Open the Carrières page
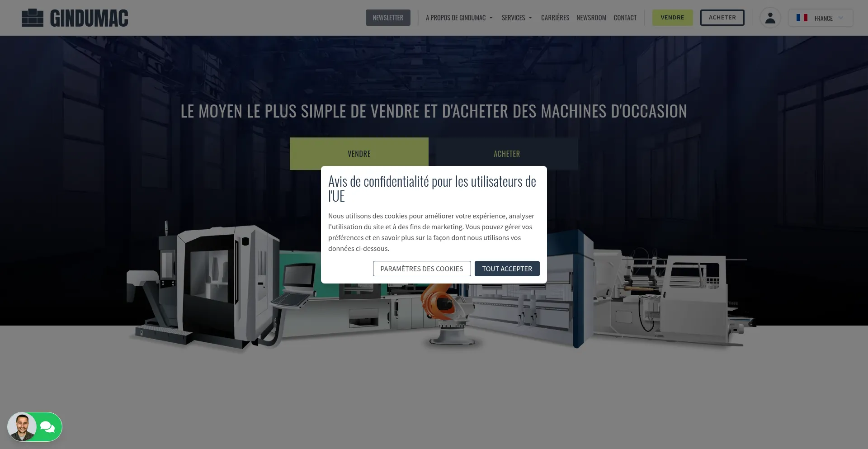 [555, 18]
